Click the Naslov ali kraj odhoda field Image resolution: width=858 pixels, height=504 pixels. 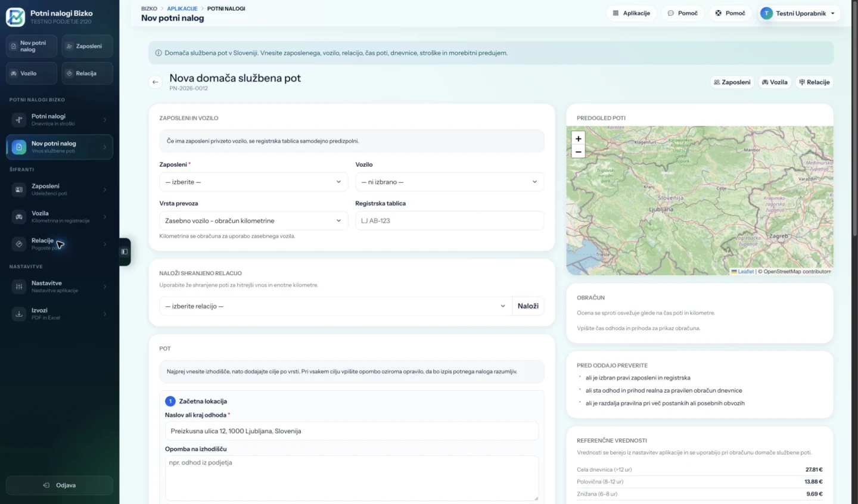352,431
